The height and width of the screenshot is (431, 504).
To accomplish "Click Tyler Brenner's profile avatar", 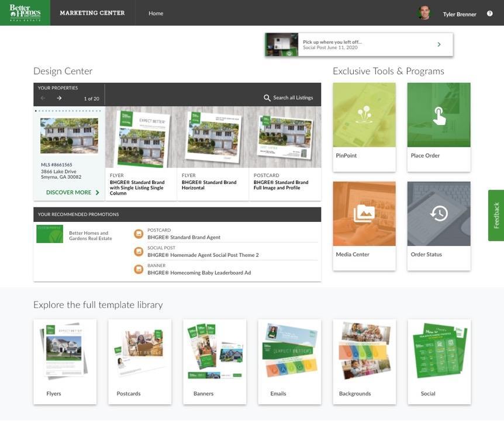I will point(424,13).
